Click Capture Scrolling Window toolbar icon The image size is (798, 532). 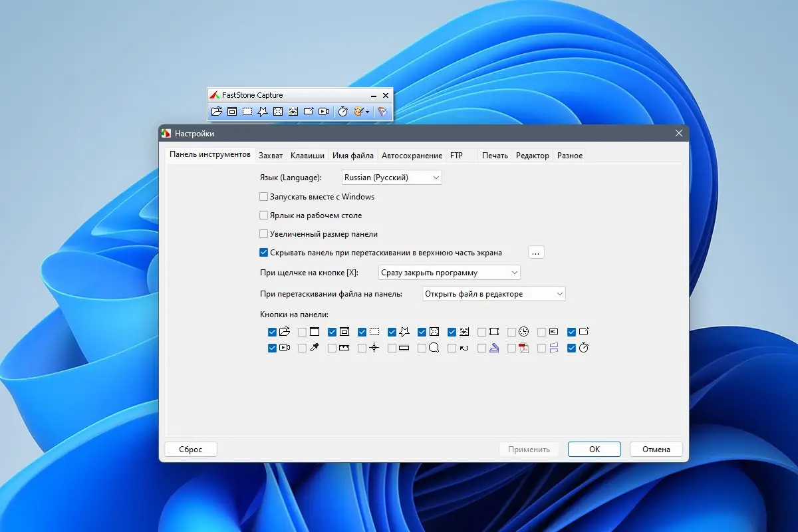pos(293,112)
